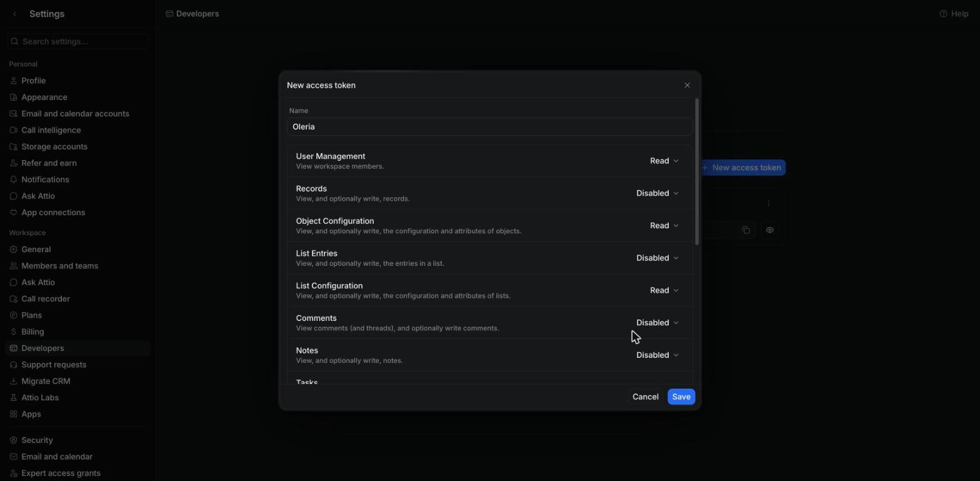
Task: Click the Support requests headset icon
Action: (x=14, y=365)
